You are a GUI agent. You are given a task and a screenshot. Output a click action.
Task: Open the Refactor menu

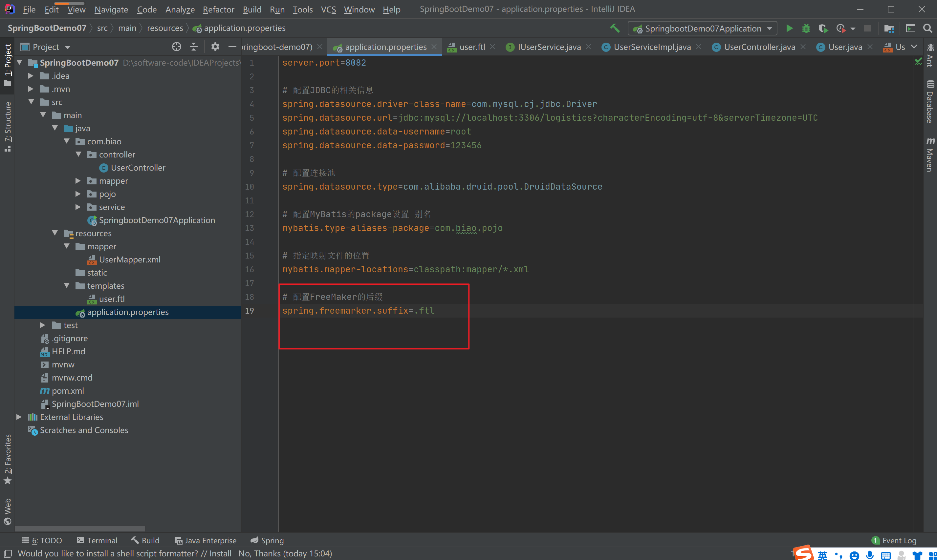pyautogui.click(x=218, y=10)
